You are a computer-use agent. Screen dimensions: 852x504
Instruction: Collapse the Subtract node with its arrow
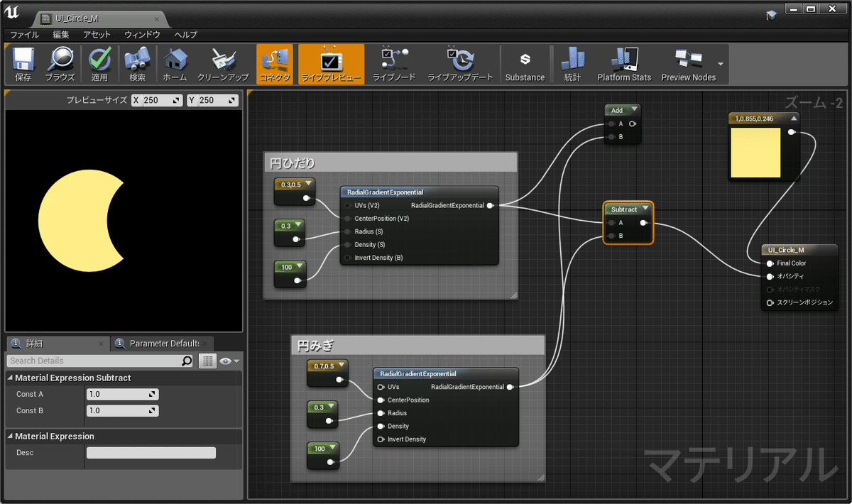[645, 209]
